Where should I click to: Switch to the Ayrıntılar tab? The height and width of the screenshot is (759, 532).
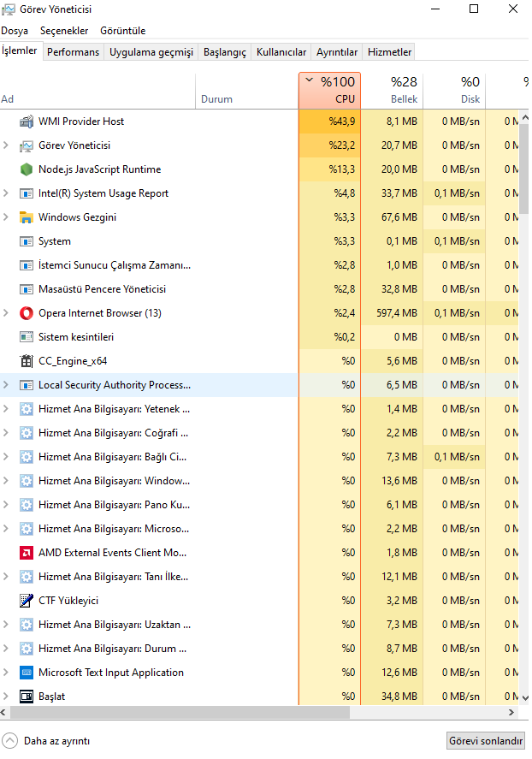tap(337, 52)
